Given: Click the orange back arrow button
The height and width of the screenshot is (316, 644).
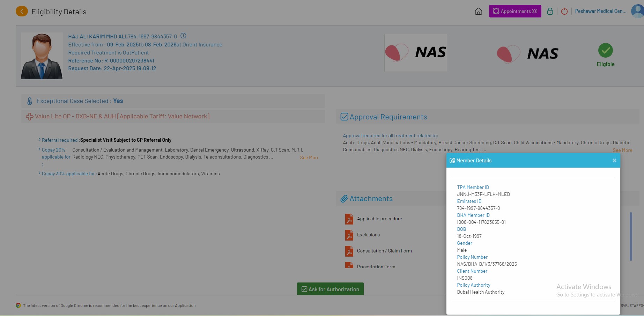Looking at the screenshot, I should (x=22, y=12).
